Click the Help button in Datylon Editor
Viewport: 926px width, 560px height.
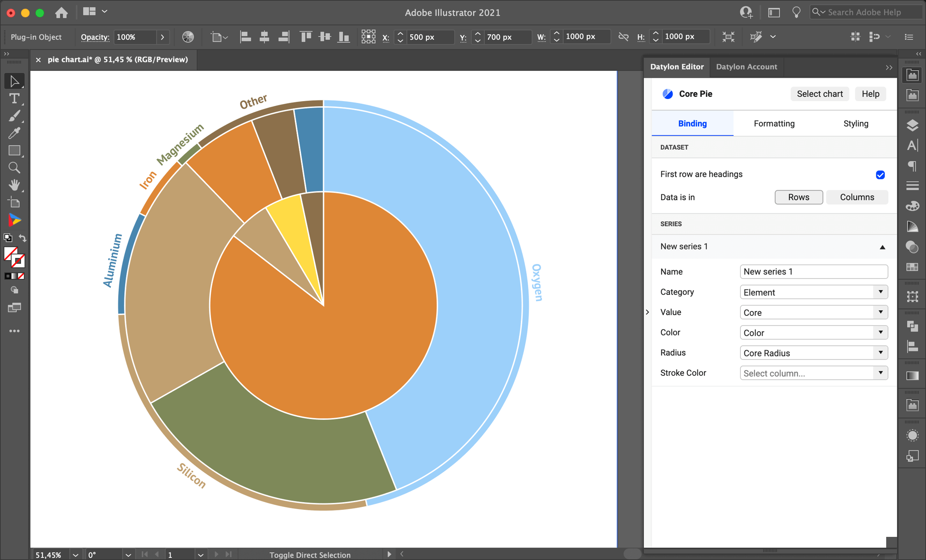click(x=870, y=94)
